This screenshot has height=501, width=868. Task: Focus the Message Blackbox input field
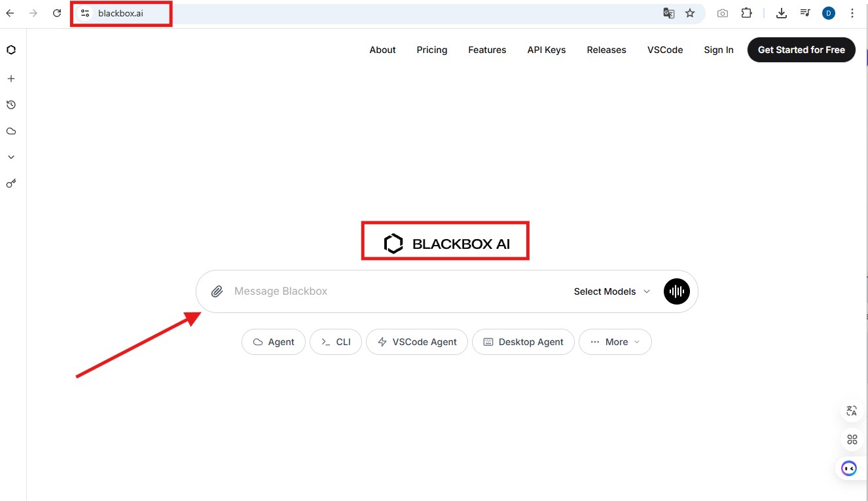tap(393, 291)
